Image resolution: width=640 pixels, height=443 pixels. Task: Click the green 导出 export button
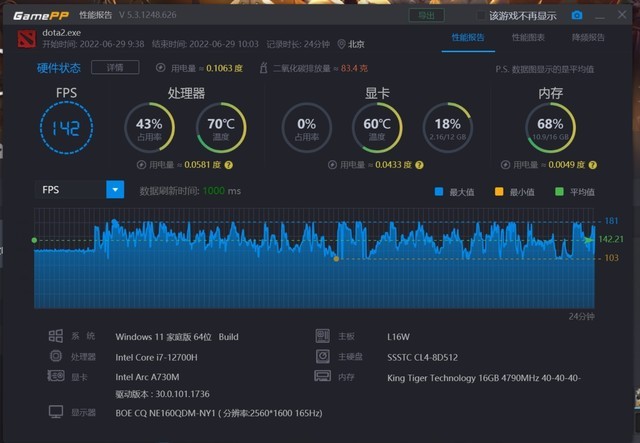(427, 16)
